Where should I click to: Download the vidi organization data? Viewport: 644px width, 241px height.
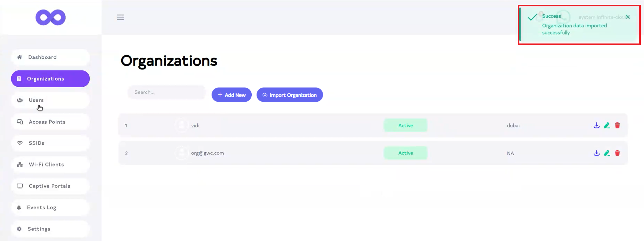tap(596, 125)
